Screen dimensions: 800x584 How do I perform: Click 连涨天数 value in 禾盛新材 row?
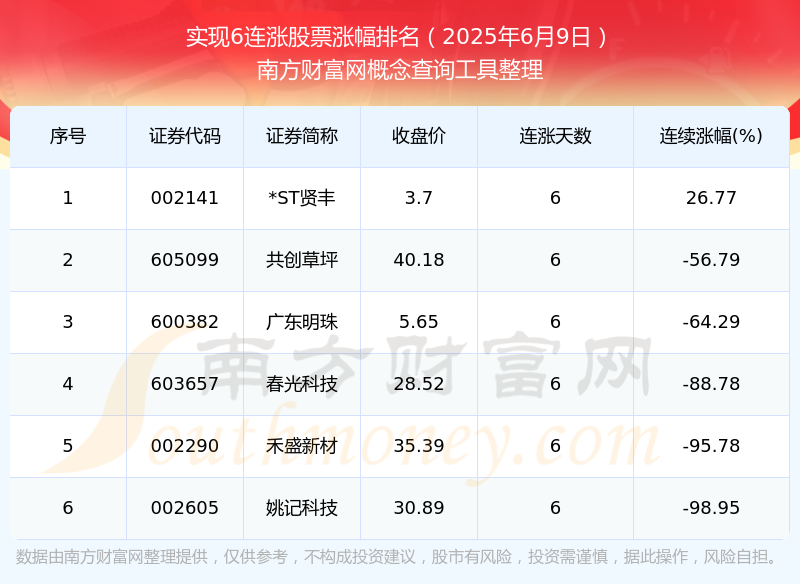tap(555, 446)
